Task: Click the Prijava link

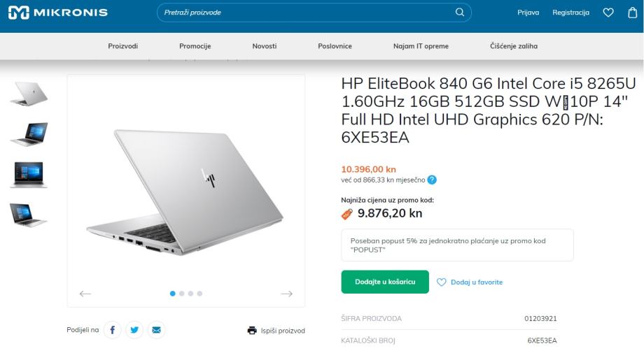Action: click(528, 13)
